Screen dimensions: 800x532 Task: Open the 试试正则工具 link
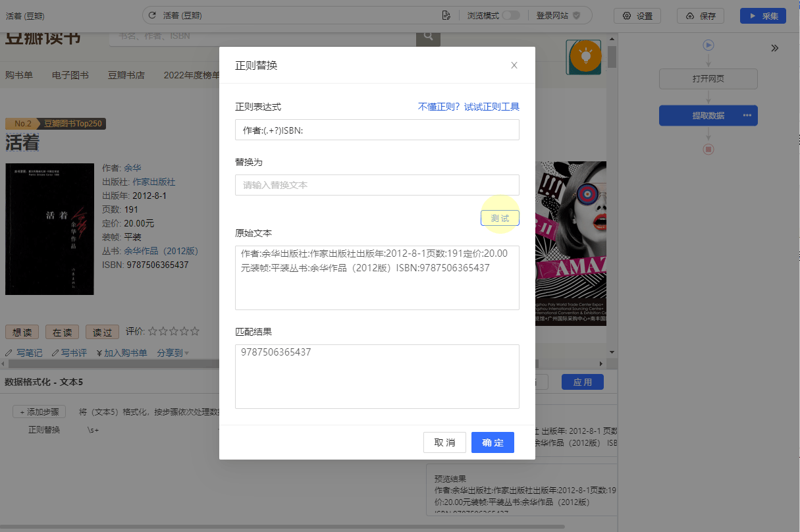tap(492, 107)
